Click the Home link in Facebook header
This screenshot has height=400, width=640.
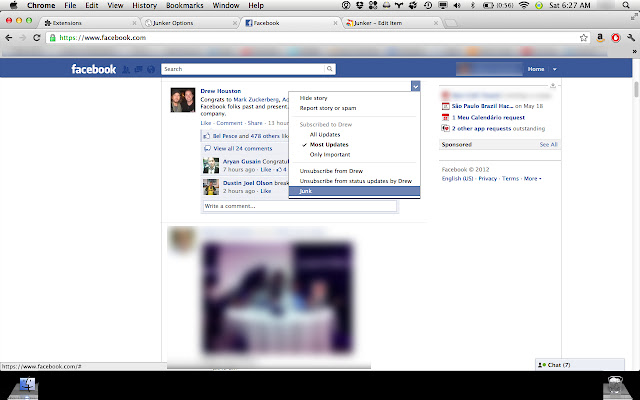pos(536,69)
